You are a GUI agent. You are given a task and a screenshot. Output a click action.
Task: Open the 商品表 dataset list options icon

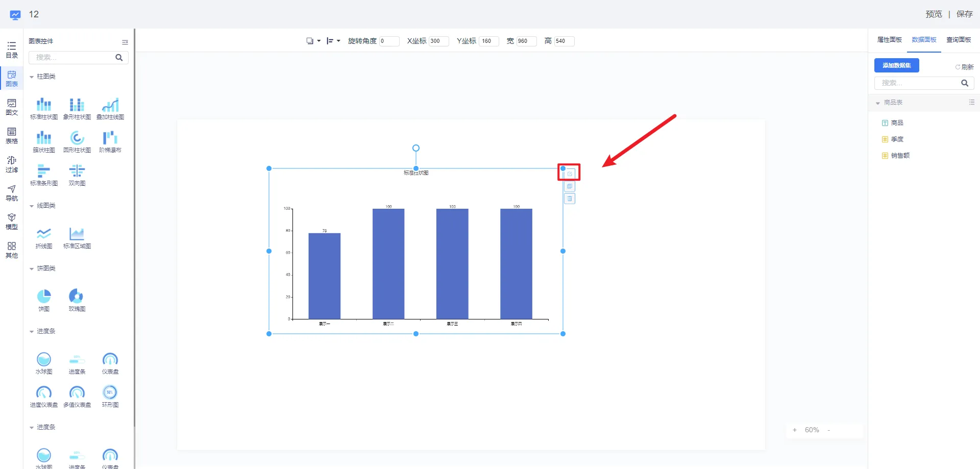click(971, 103)
